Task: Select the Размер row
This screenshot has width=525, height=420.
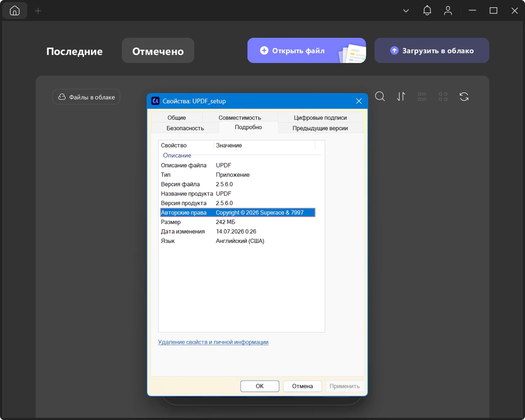Action: tap(238, 222)
